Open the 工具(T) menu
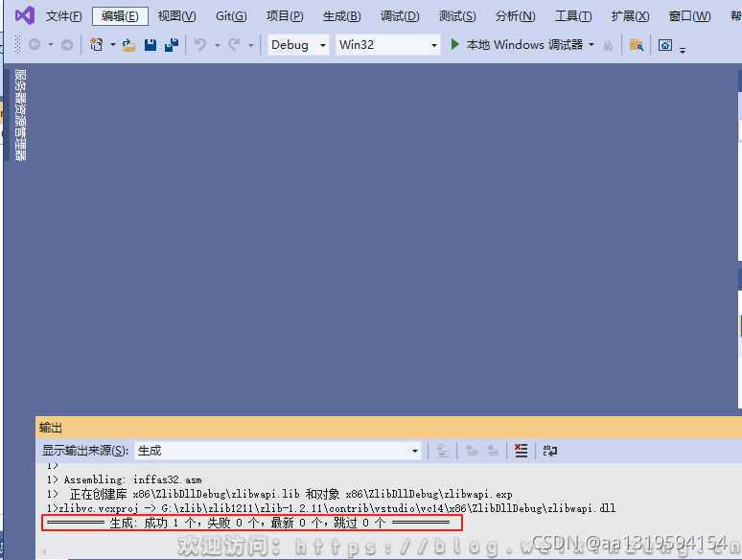The height and width of the screenshot is (560, 742). click(x=572, y=16)
